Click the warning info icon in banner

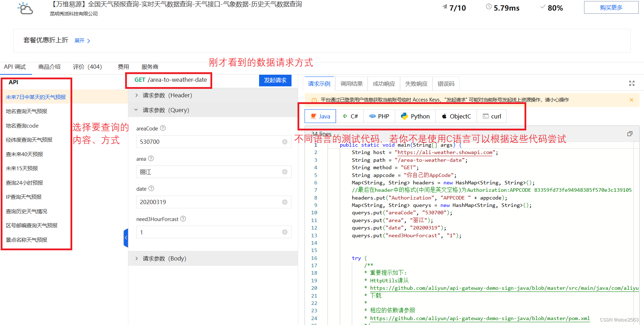pos(314,100)
